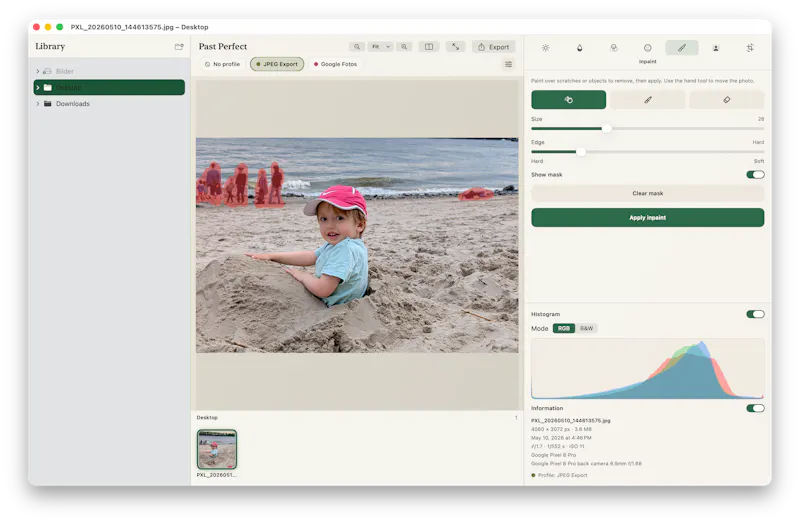Image resolution: width=800 pixels, height=523 pixels.
Task: Open the Fit zoom level dropdown
Action: pyautogui.click(x=381, y=47)
